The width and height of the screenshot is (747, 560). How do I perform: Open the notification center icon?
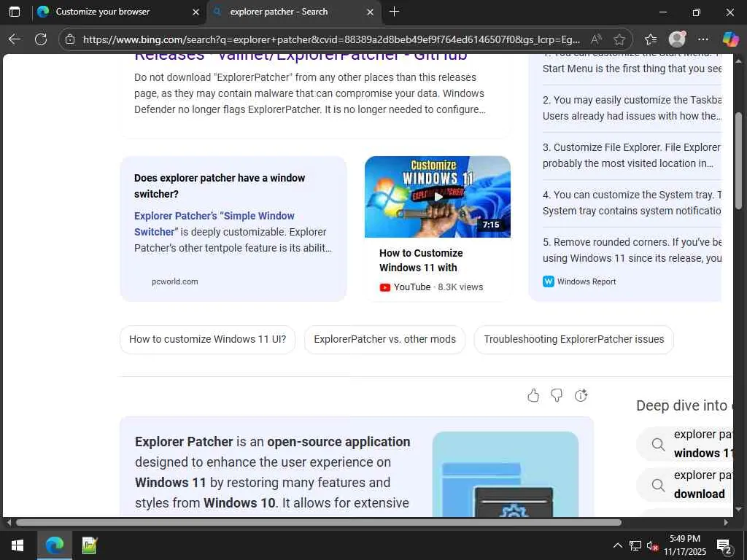click(724, 545)
